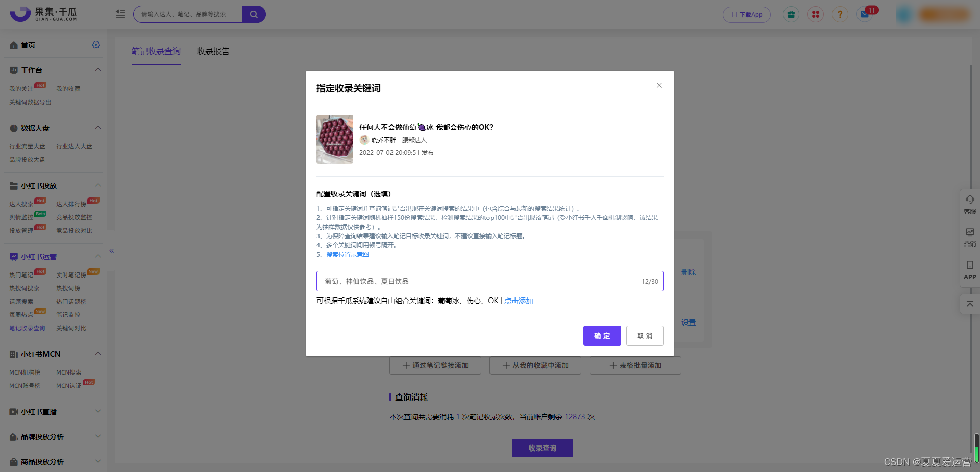Click 表格批量添加 button
Screen dimensions: 980x472
pos(635,365)
